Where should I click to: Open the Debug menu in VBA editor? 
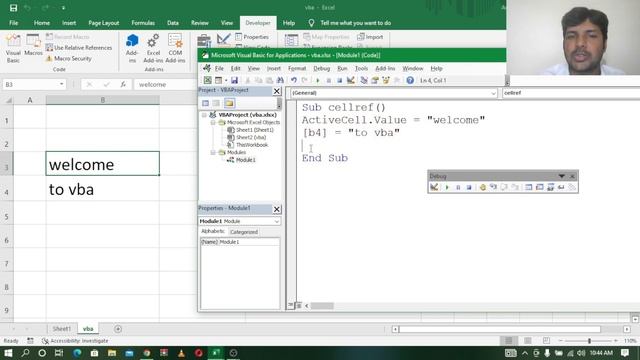coord(322,69)
